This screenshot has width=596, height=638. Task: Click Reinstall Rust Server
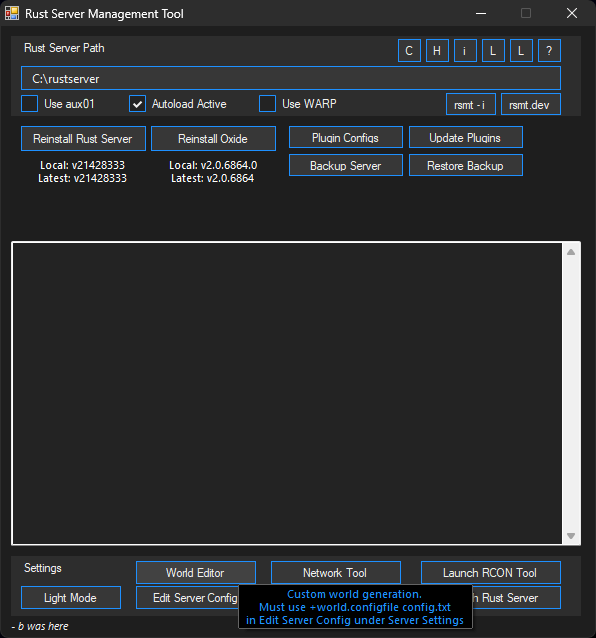pyautogui.click(x=83, y=139)
